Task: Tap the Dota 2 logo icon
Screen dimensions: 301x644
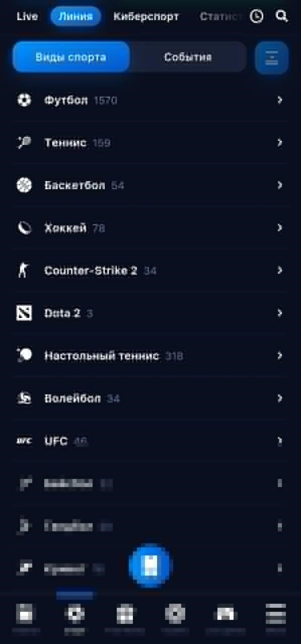Action: tap(24, 313)
